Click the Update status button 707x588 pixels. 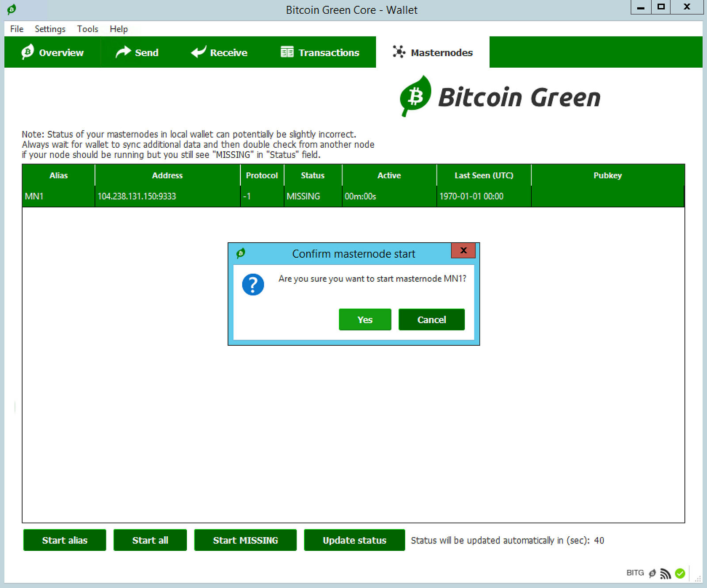[x=354, y=540]
